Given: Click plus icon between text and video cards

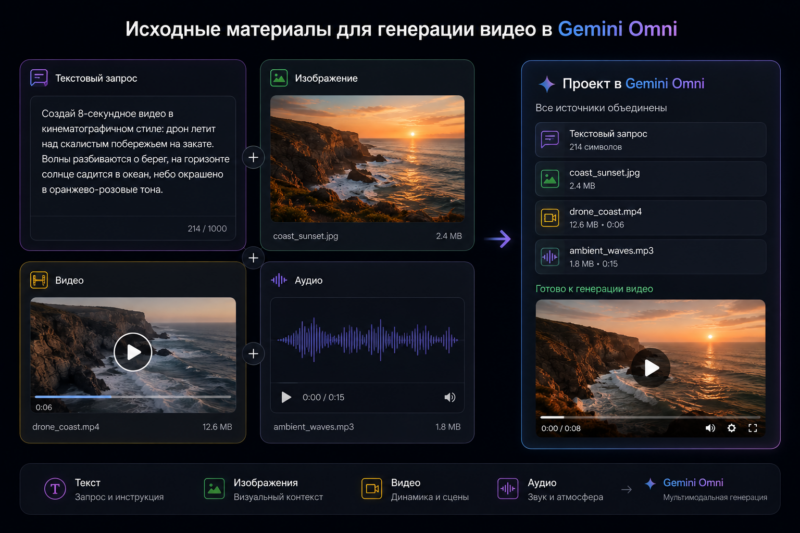Looking at the screenshot, I should [x=253, y=258].
